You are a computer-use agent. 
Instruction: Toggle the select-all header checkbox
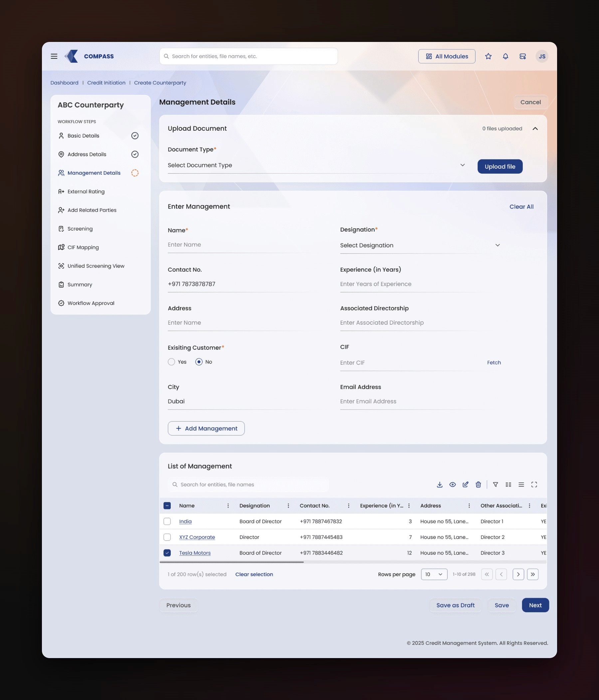tap(167, 506)
